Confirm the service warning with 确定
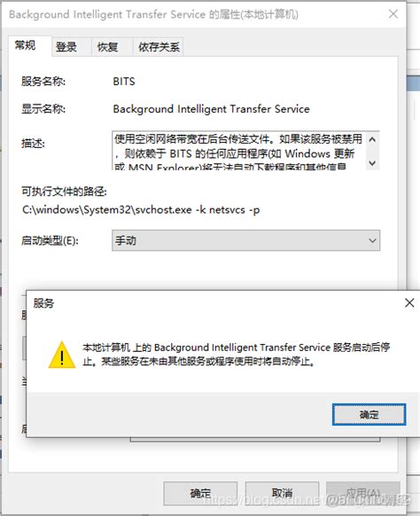Viewport: 420px width, 516px height. coord(369,414)
